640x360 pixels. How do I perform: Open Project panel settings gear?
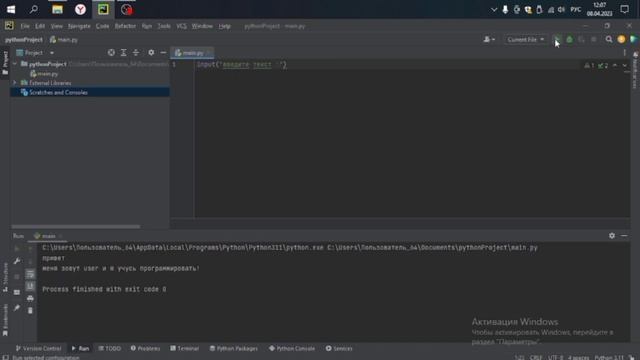click(x=151, y=53)
